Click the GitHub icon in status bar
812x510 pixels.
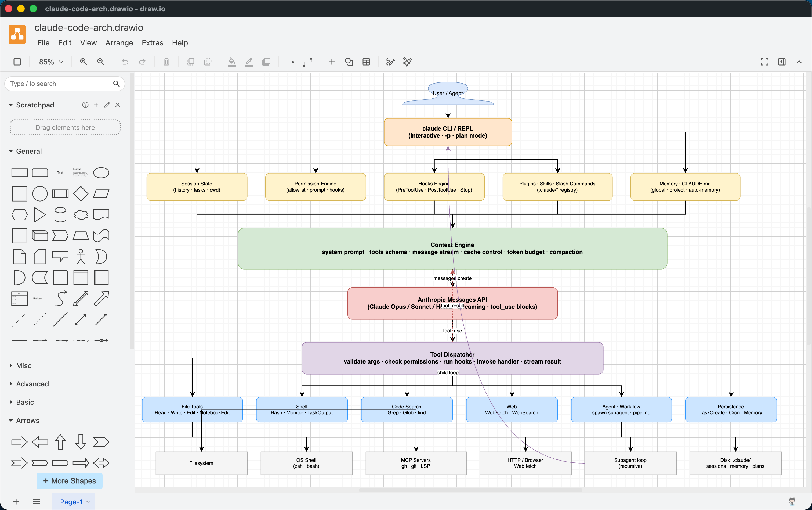pos(792,501)
